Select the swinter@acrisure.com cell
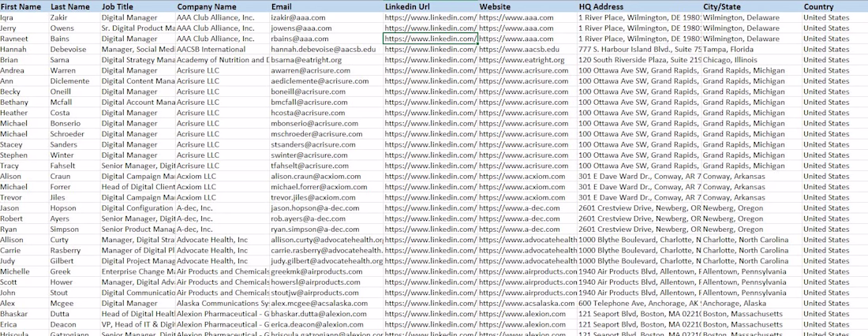 (327, 155)
